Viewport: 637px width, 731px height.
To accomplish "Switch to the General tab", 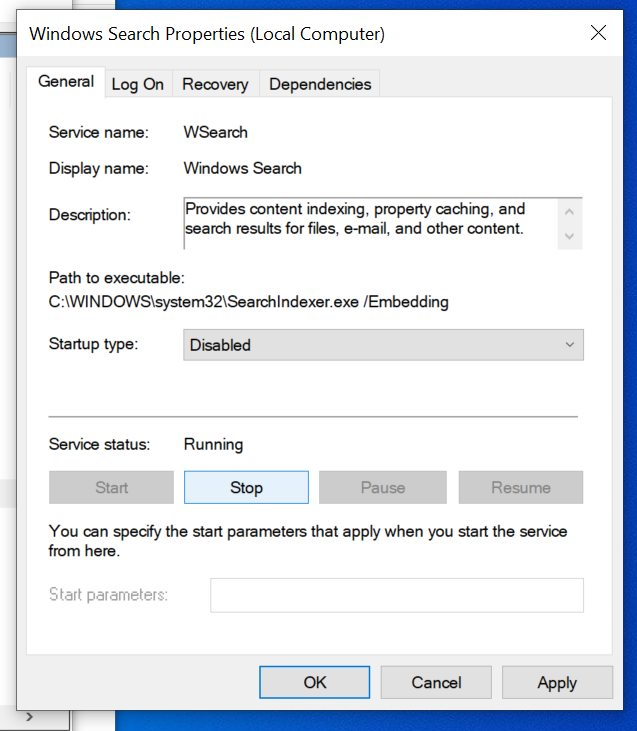I will [66, 82].
